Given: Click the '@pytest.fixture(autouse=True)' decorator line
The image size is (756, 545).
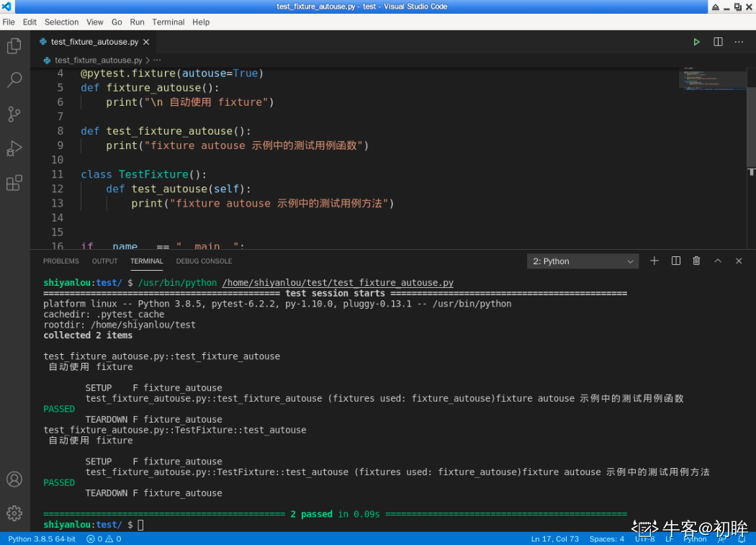Looking at the screenshot, I should pyautogui.click(x=172, y=73).
